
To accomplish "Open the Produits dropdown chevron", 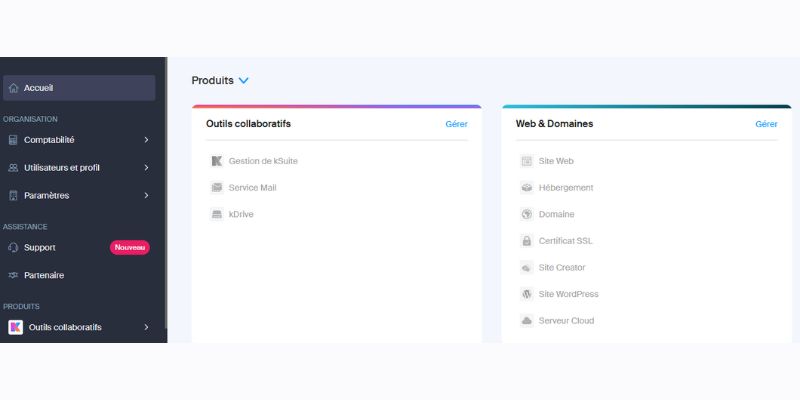I will click(244, 80).
